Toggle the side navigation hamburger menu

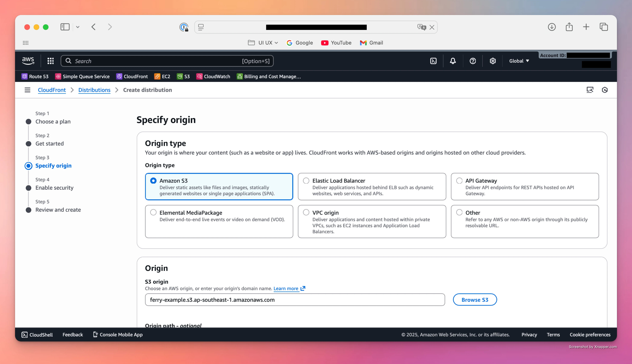[x=28, y=90]
